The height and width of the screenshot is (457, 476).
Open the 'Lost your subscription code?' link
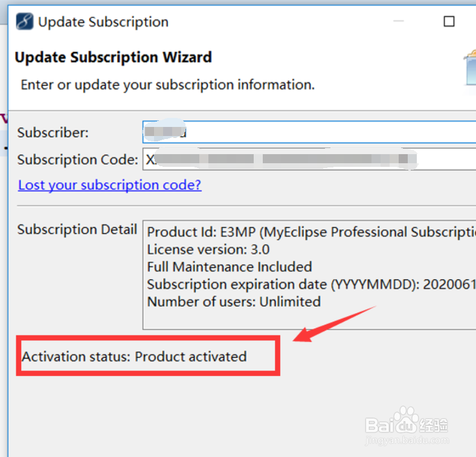(109, 185)
